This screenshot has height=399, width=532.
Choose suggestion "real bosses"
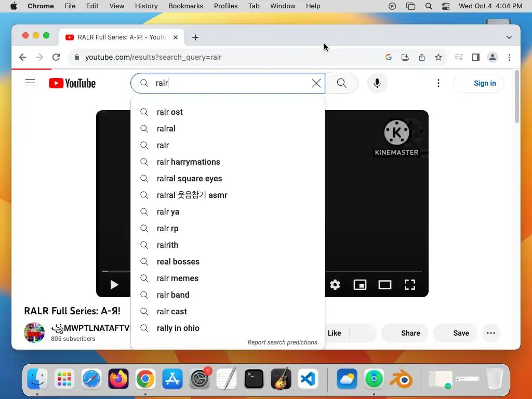click(x=228, y=262)
